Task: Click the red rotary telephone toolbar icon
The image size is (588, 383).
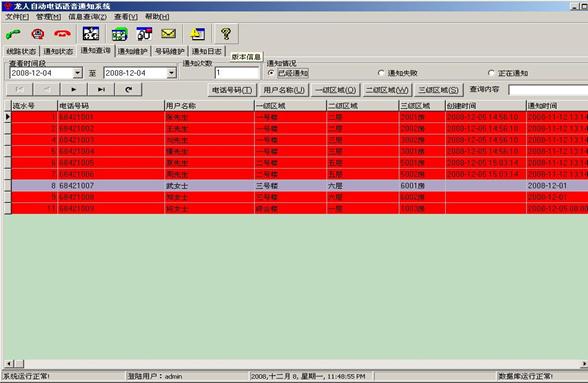Action: (x=38, y=34)
